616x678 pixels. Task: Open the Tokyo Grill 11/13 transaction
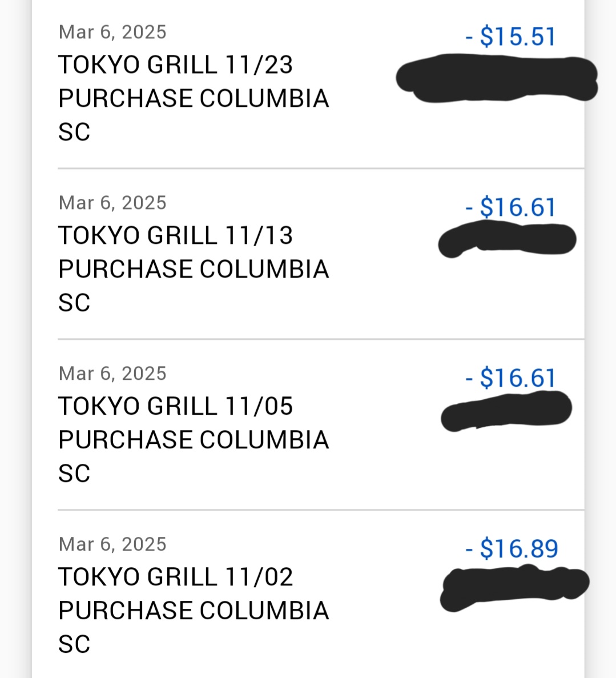[175, 236]
